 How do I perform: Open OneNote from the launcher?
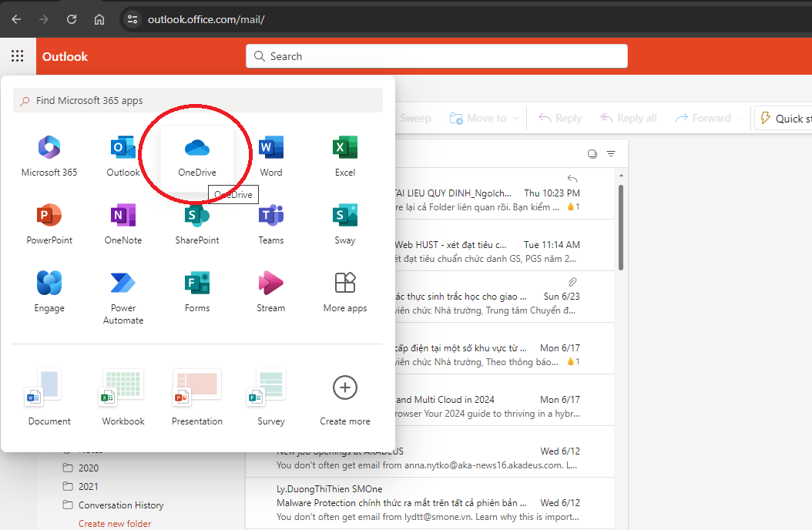(123, 223)
